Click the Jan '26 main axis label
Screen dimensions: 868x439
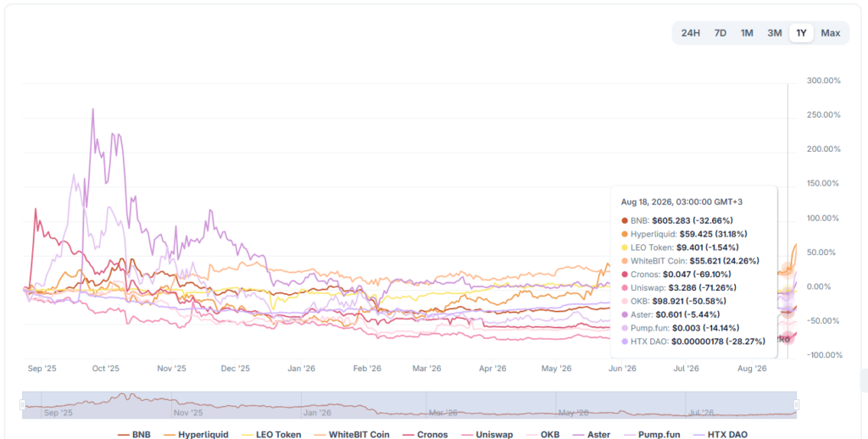point(302,368)
